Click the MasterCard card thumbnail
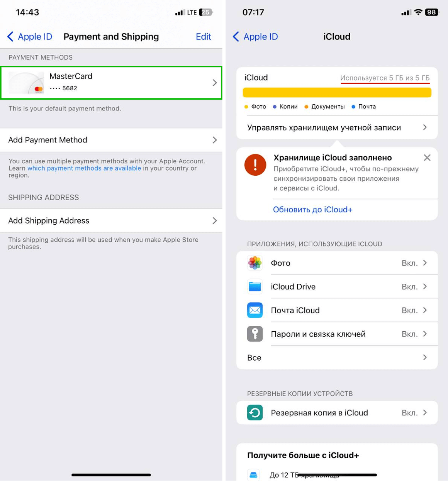 [25, 82]
